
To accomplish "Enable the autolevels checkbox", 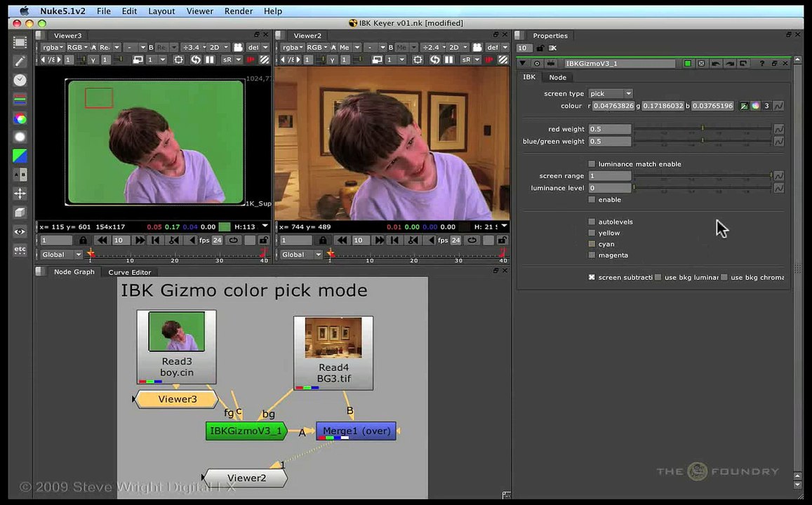I will pyautogui.click(x=592, y=222).
